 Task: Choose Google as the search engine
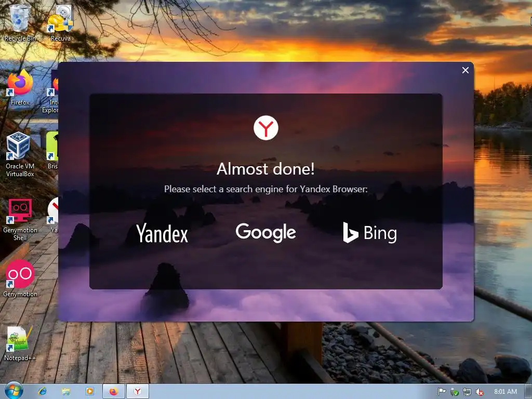tap(265, 233)
